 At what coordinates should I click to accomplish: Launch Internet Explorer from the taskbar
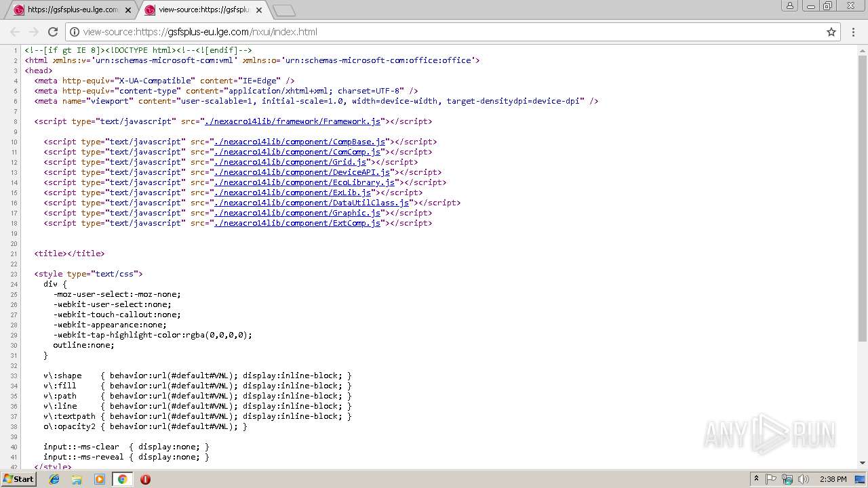pyautogui.click(x=54, y=479)
